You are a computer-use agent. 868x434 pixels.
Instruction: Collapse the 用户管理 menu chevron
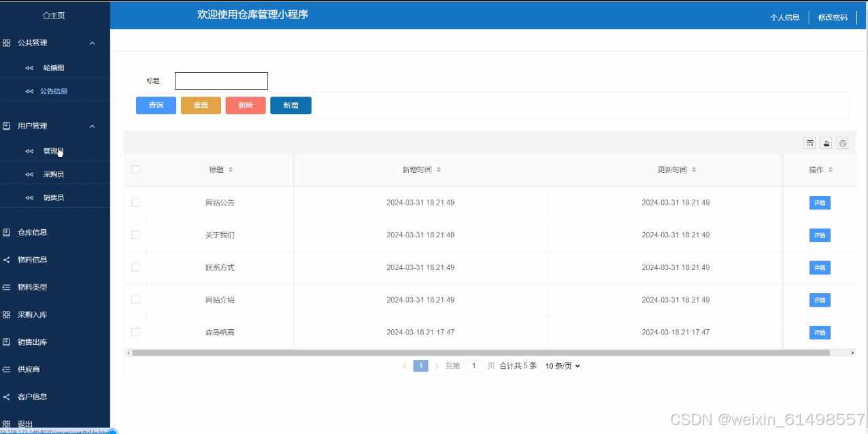(93, 126)
